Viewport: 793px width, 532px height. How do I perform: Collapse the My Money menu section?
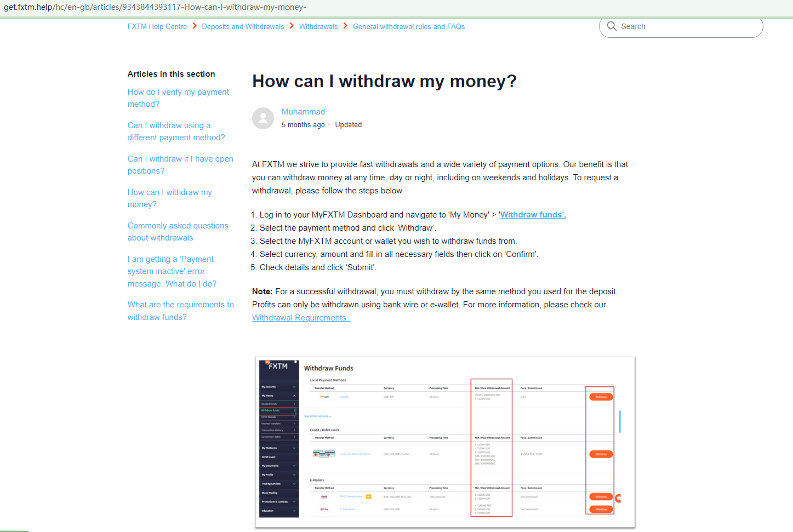[267, 395]
